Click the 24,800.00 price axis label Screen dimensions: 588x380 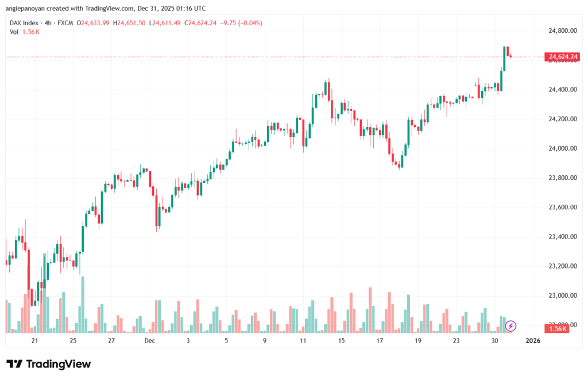click(x=563, y=30)
